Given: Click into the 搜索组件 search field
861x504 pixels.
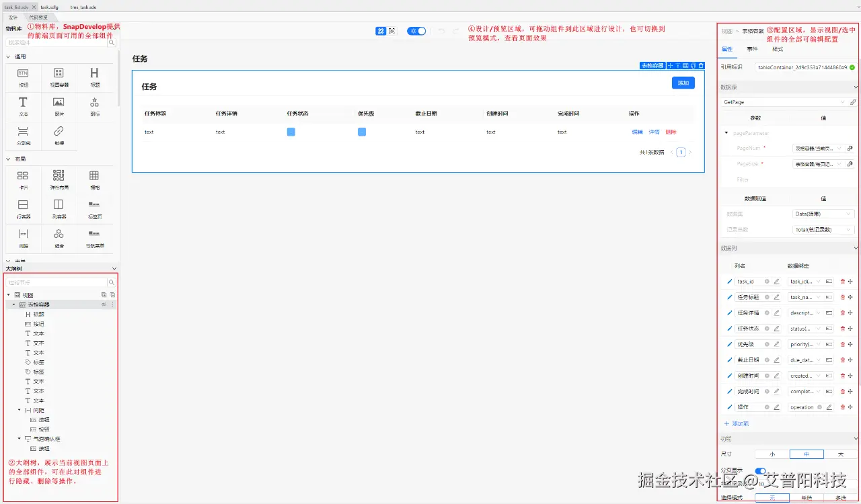Looking at the screenshot, I should (57, 42).
